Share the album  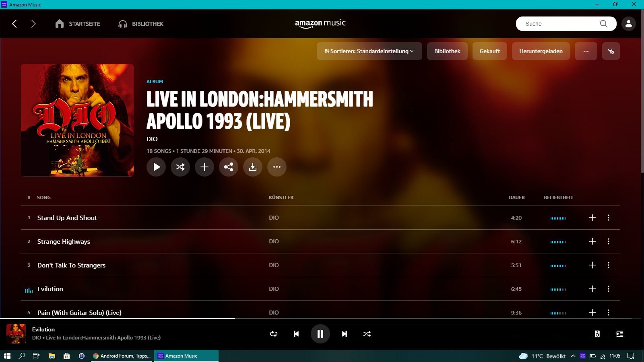pyautogui.click(x=229, y=167)
